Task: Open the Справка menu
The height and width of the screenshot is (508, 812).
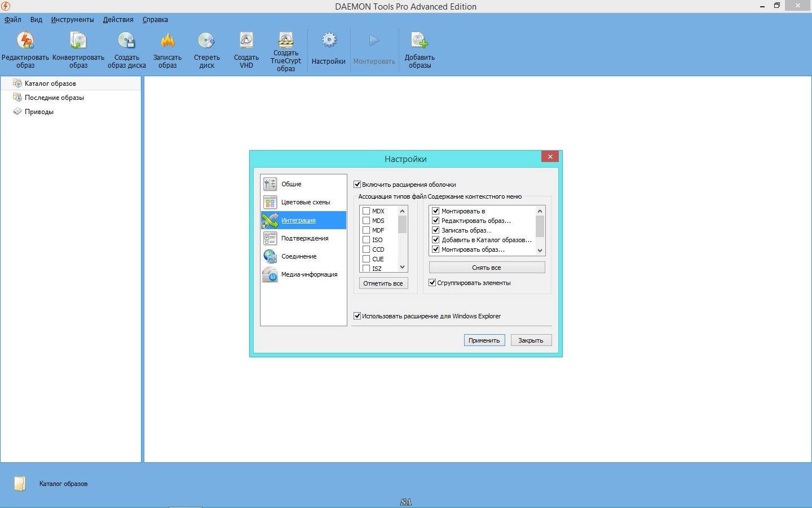Action: click(x=155, y=19)
